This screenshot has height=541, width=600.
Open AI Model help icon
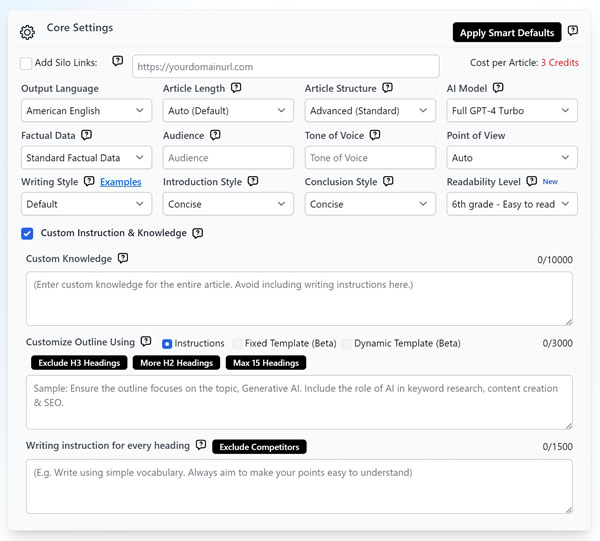(x=498, y=88)
